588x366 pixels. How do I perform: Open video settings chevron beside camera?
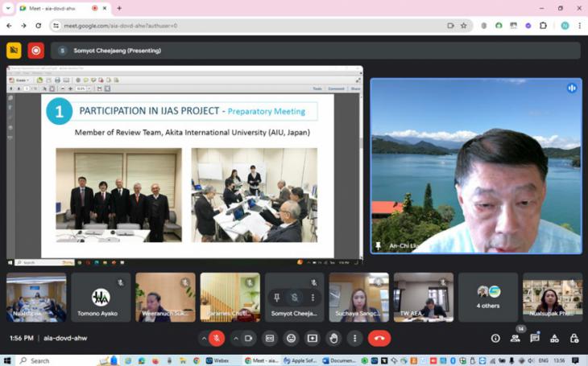(235, 339)
